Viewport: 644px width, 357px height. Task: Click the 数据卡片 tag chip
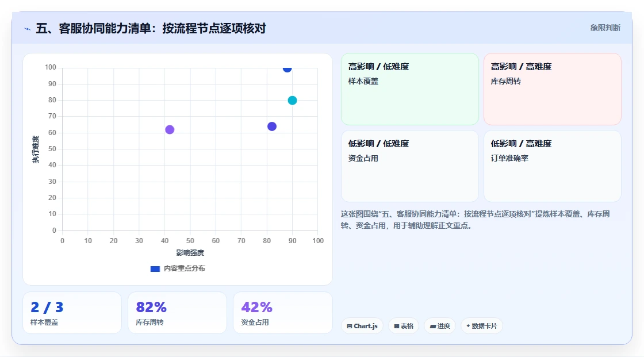coord(482,326)
